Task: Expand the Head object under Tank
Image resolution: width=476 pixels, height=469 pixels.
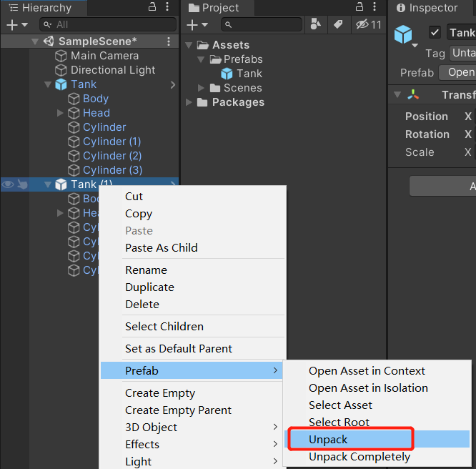Action: 60,113
